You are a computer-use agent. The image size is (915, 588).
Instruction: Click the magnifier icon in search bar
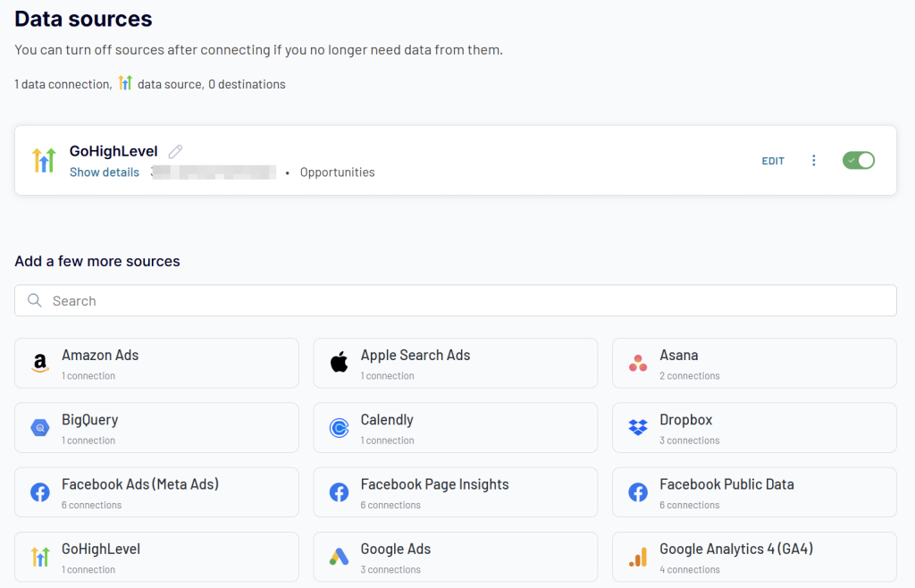point(35,300)
